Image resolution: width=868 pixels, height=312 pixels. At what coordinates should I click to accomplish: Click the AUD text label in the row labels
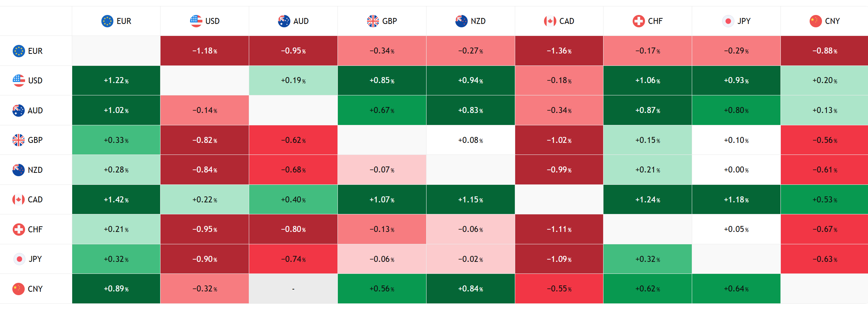tap(35, 110)
